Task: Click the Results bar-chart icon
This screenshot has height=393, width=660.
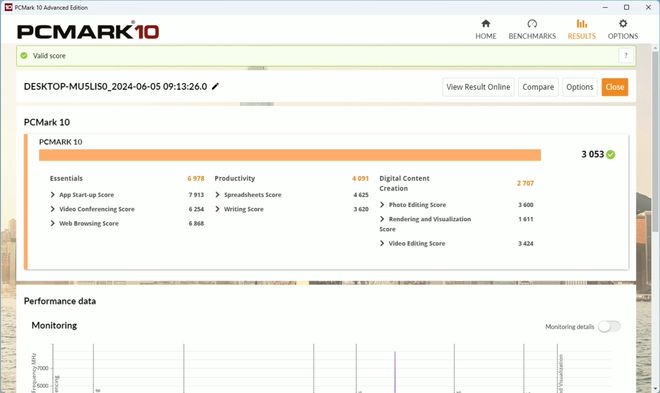Action: tap(582, 24)
